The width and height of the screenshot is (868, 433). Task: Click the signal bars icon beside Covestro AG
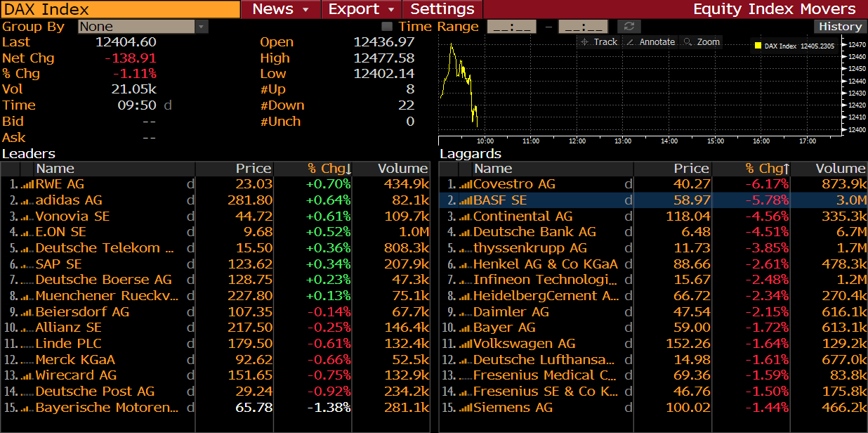[x=465, y=184]
